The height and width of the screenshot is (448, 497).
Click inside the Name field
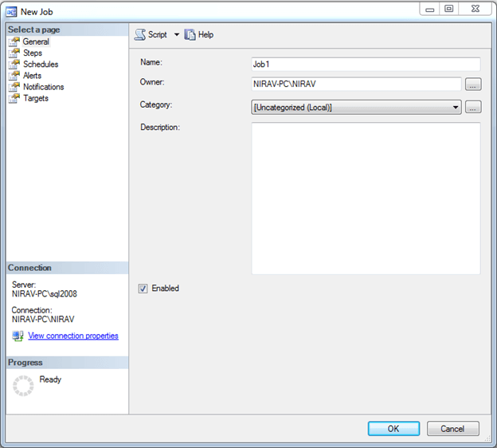tap(366, 65)
